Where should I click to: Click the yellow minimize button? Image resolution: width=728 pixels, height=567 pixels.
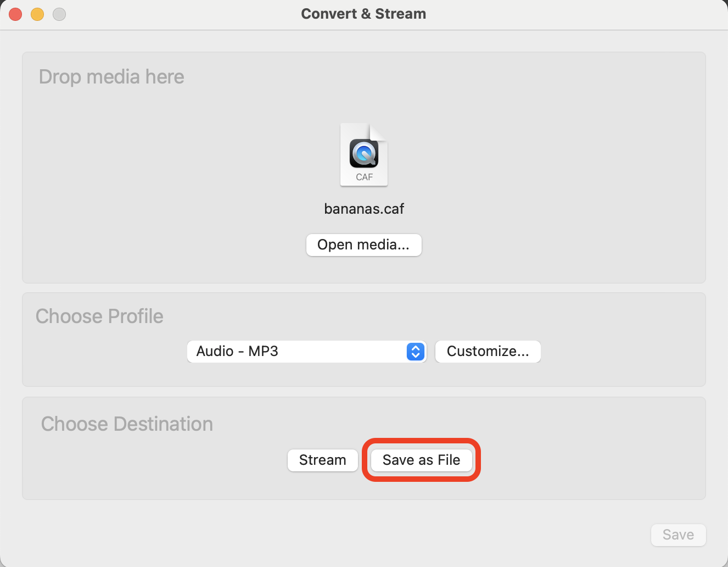tap(37, 14)
